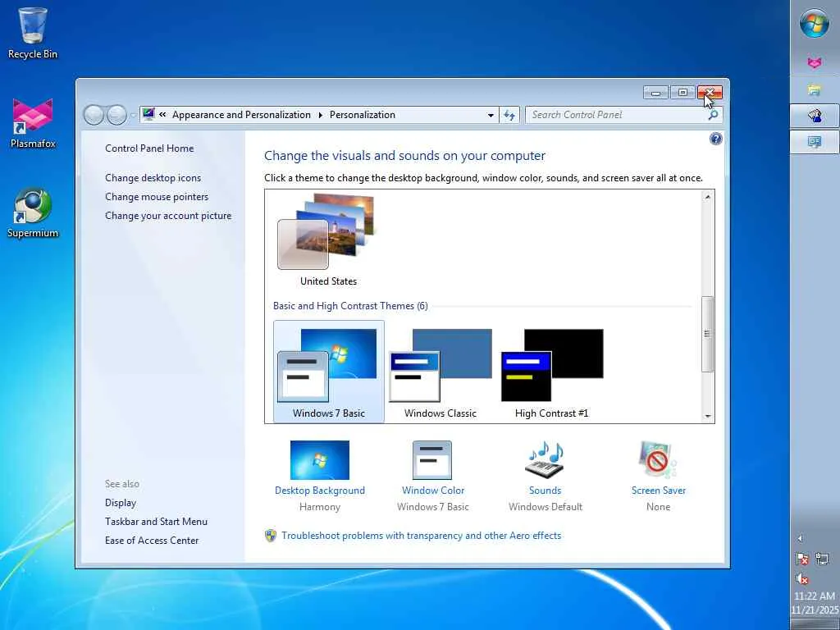Select the Windows 7 Basic theme
Viewport: 840px width, 630px height.
coord(328,372)
